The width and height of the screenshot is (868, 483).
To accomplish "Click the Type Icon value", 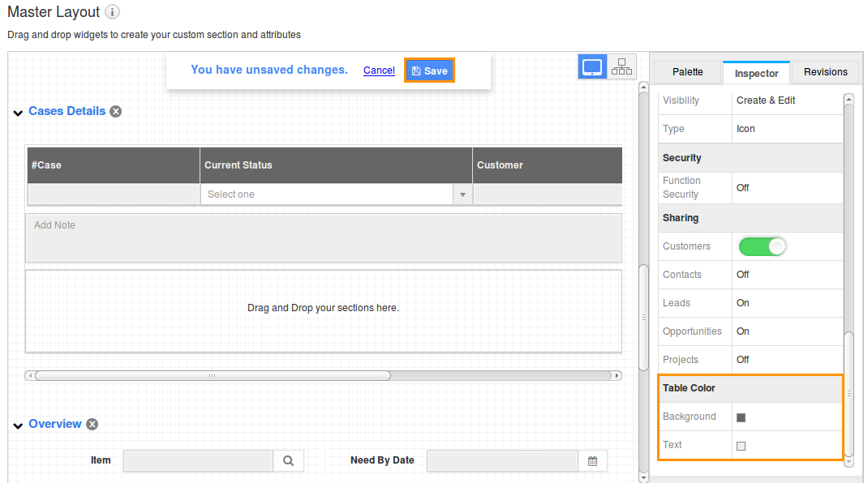I will tap(746, 128).
